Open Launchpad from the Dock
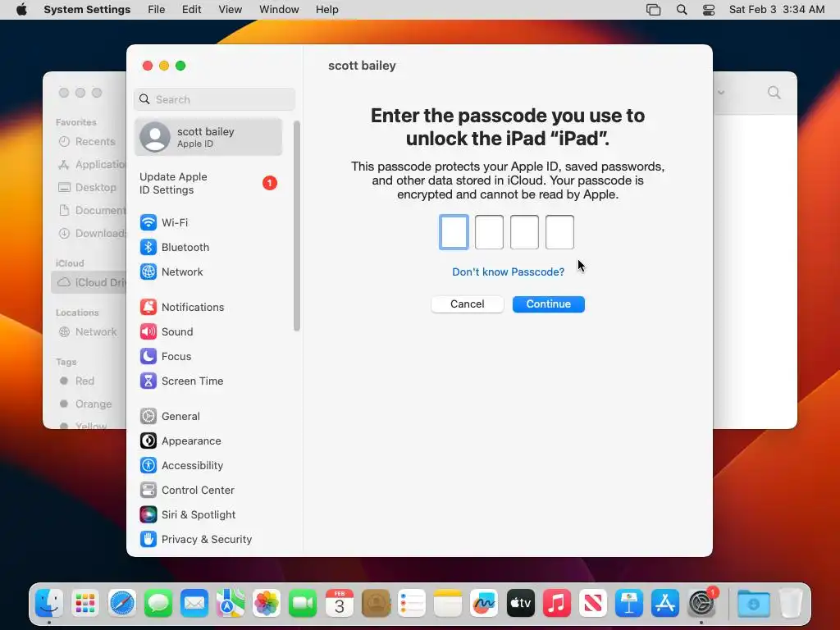Image resolution: width=840 pixels, height=630 pixels. tap(85, 604)
